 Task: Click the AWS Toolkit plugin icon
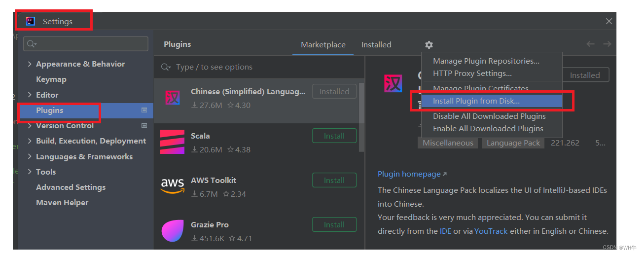click(x=172, y=186)
